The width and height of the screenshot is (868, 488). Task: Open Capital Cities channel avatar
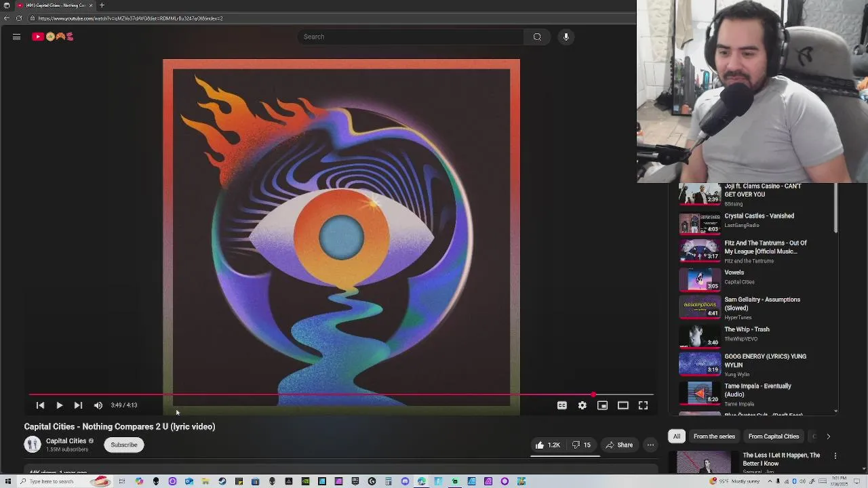tap(33, 445)
